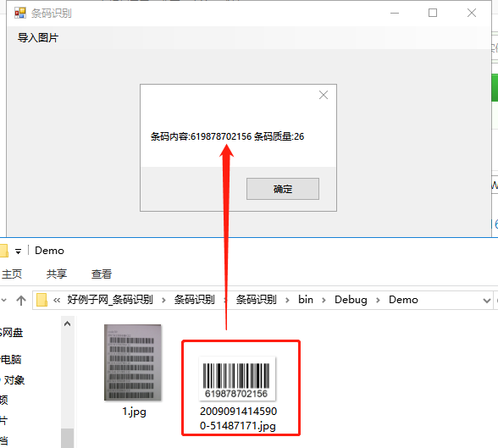Expand chevron after 好例子网_条码识别 breadcrumb

[163, 301]
